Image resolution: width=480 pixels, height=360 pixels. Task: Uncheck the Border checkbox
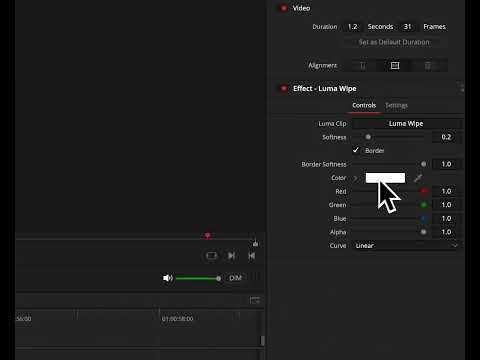click(x=356, y=150)
